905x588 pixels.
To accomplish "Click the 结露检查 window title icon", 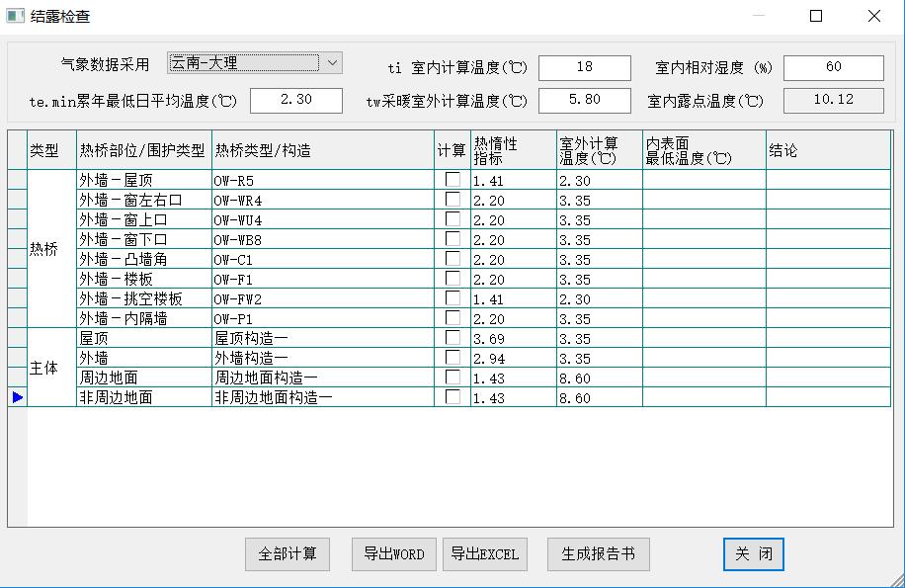I will [15, 16].
